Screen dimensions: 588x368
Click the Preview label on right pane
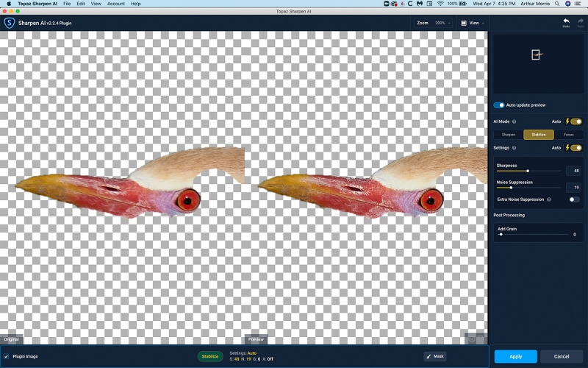pyautogui.click(x=256, y=339)
